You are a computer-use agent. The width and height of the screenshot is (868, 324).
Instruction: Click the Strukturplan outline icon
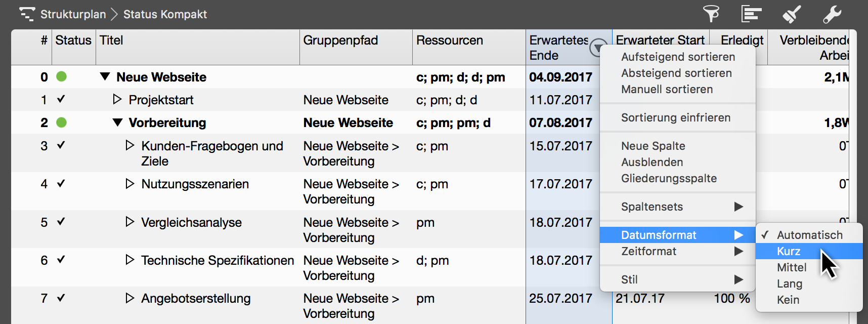tap(27, 14)
